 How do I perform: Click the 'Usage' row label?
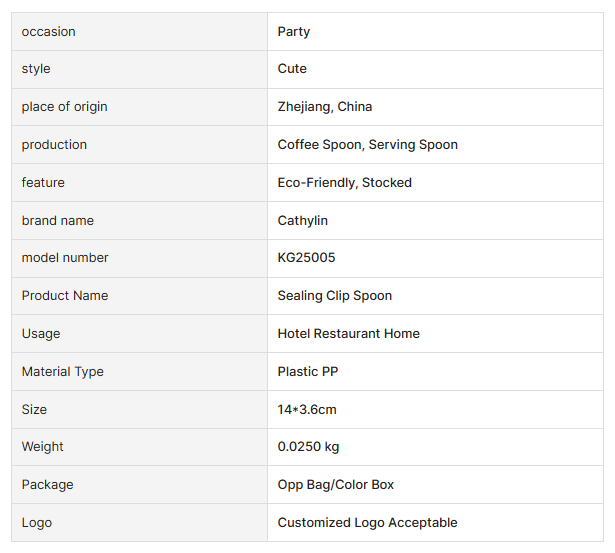[41, 334]
